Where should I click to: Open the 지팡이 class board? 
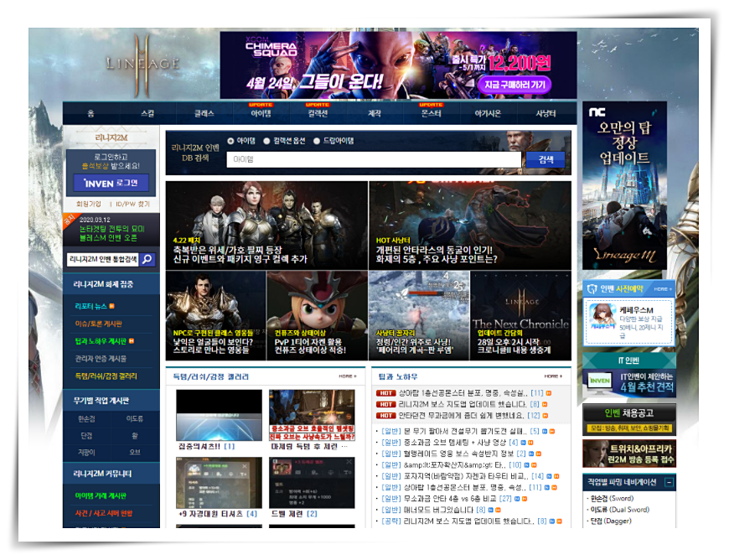[x=86, y=452]
